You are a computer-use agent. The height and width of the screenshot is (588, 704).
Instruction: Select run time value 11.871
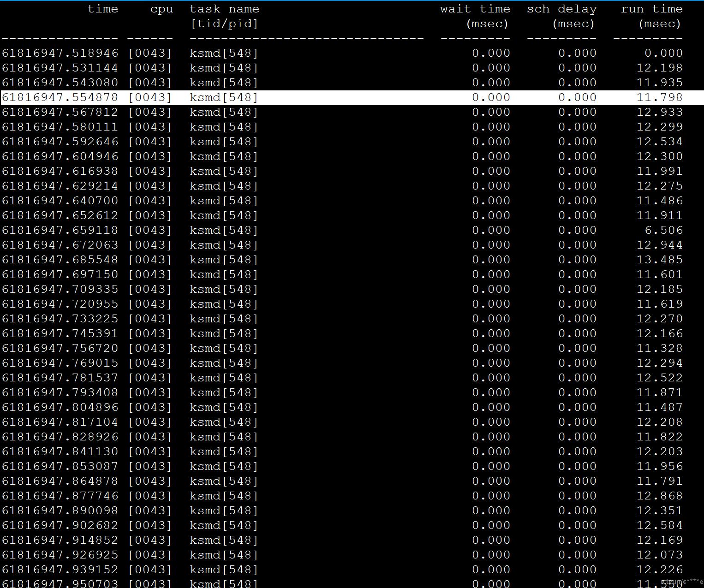pyautogui.click(x=660, y=392)
